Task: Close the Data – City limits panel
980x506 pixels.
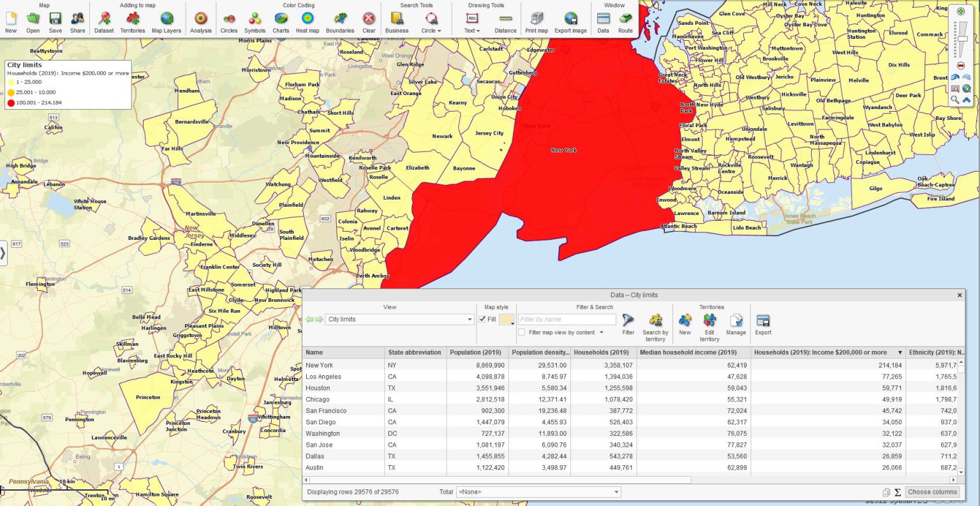Action: 960,295
